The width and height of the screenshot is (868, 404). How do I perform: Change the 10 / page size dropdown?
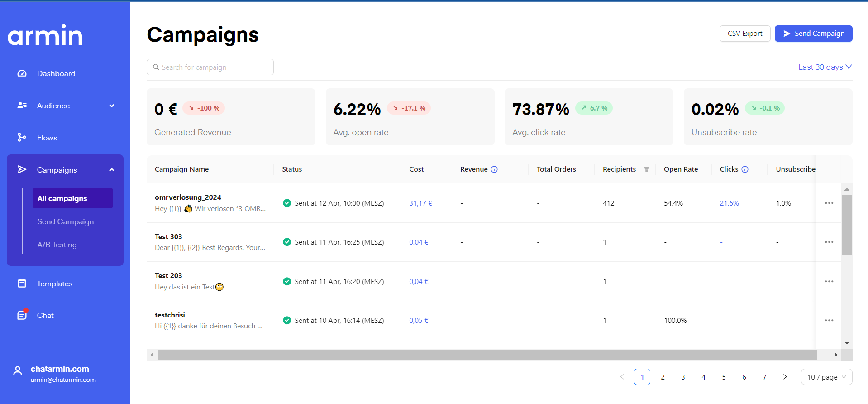[x=826, y=377]
